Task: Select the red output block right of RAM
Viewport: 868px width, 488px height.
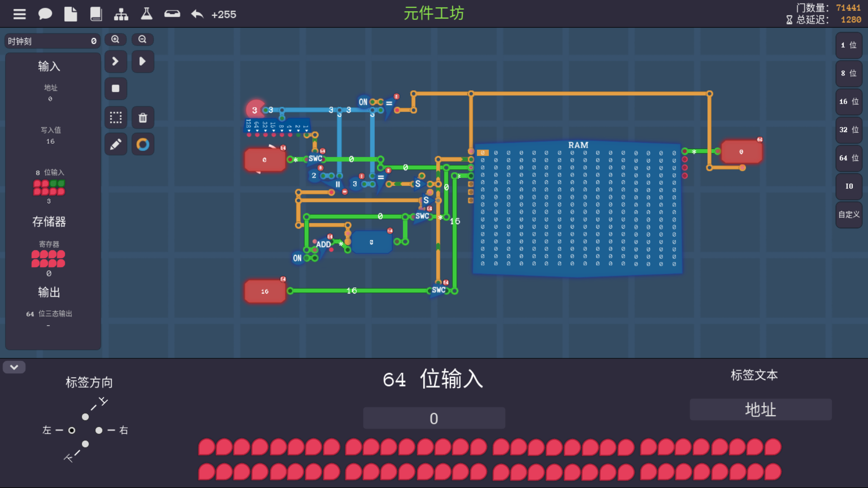Action: (x=741, y=152)
